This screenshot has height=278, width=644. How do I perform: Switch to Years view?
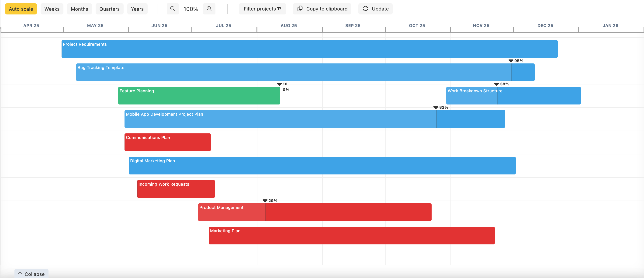point(137,9)
